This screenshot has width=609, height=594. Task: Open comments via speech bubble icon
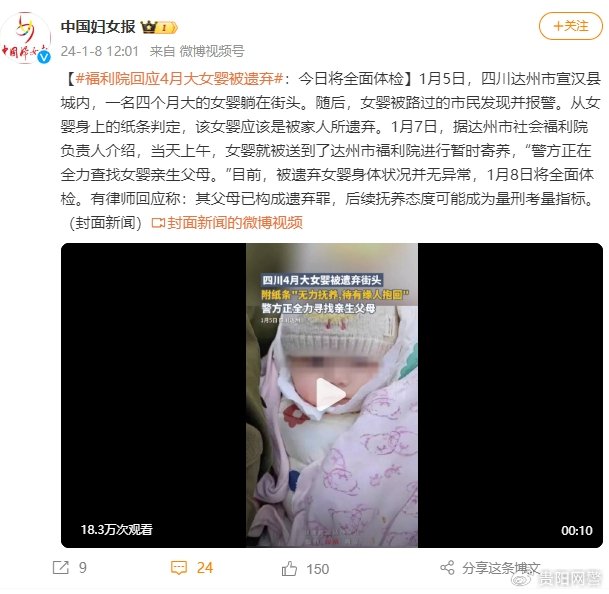(179, 568)
